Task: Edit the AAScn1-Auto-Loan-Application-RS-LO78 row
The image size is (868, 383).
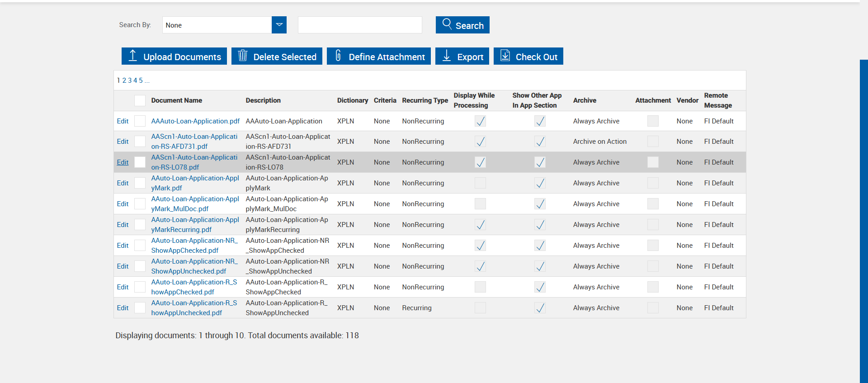Action: [123, 162]
